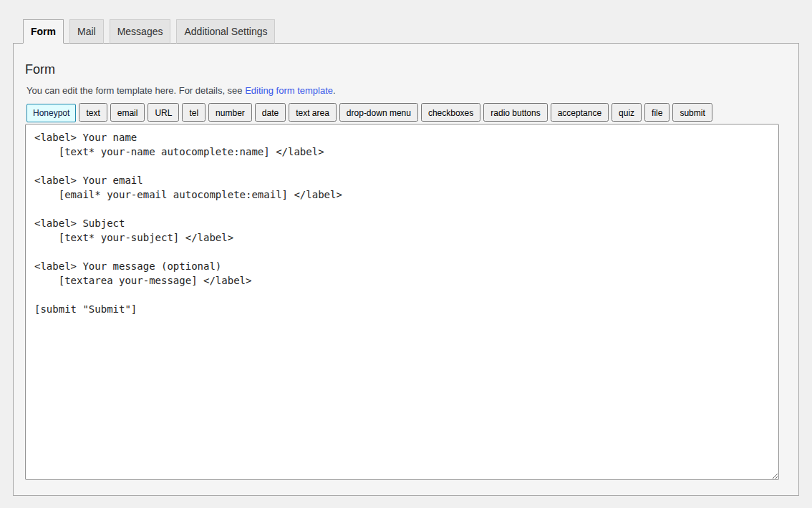Screen dimensions: 812x508
Task: Click the '[text* your-subject]' line
Action: (x=146, y=238)
